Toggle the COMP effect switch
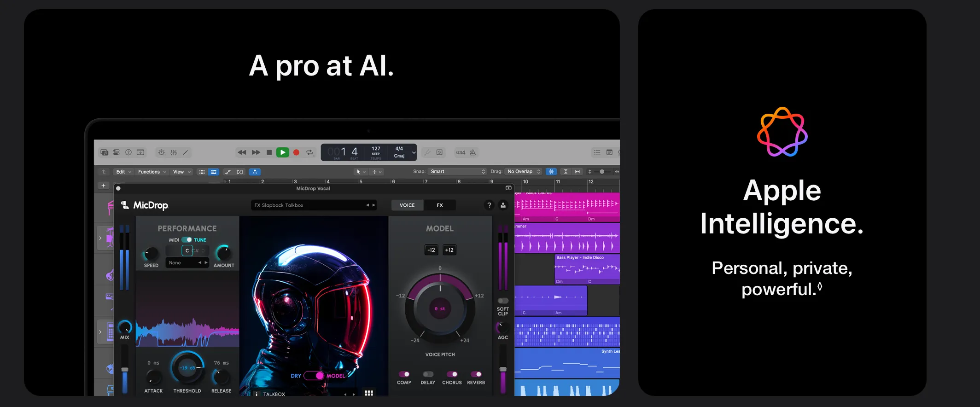This screenshot has width=980, height=407. point(404,374)
